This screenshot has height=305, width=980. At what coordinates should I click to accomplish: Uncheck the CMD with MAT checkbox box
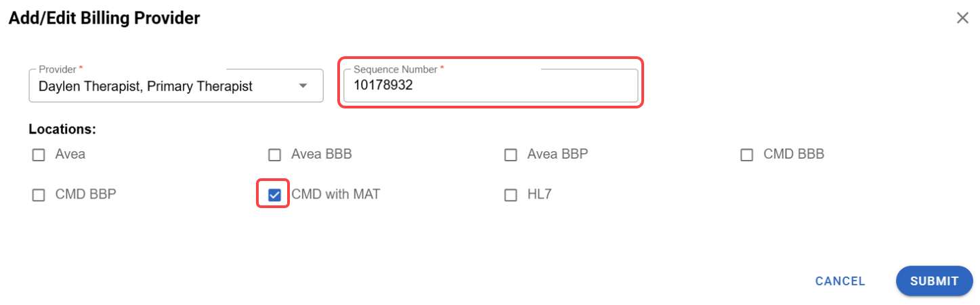[274, 195]
